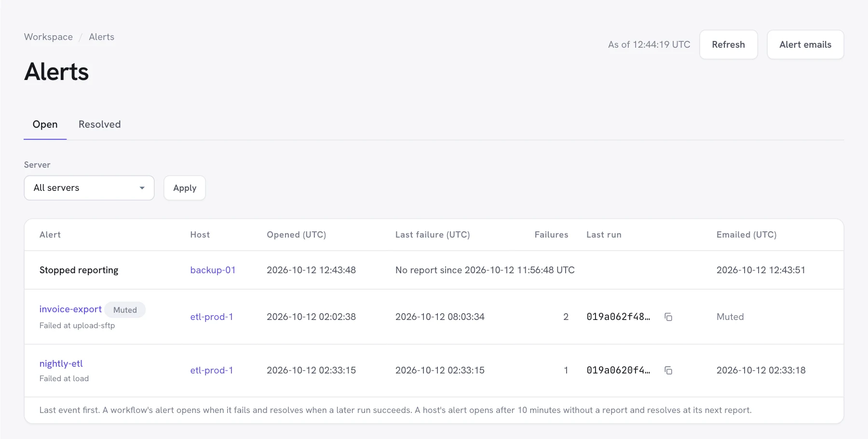Click the Opened (UTC) column header
Viewport: 868px width, 439px height.
point(297,235)
